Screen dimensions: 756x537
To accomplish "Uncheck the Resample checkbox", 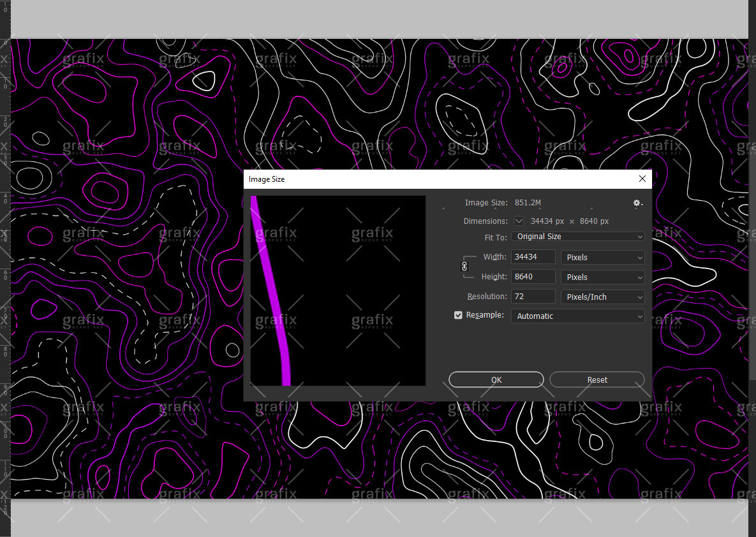I will [x=458, y=315].
